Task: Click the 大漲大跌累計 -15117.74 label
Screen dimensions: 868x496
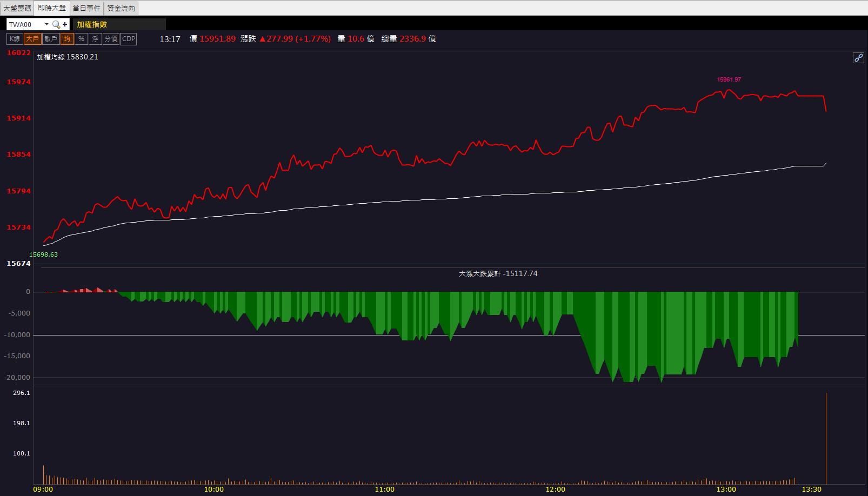Action: pyautogui.click(x=498, y=273)
